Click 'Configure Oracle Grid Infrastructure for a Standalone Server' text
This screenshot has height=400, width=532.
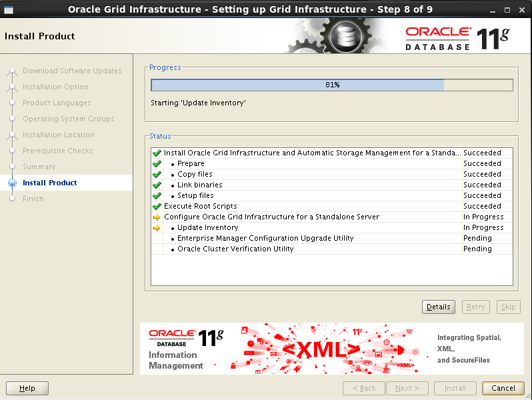271,217
